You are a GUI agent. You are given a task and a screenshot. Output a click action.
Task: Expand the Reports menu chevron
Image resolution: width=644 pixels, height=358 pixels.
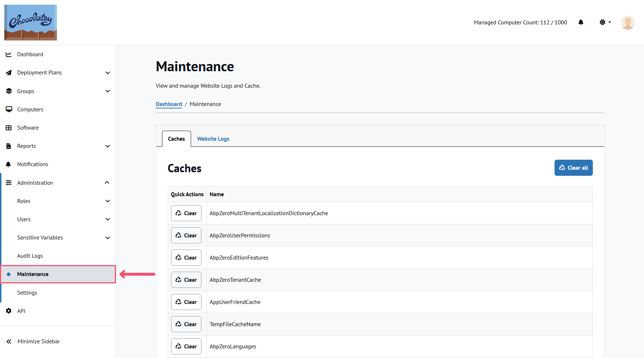pyautogui.click(x=108, y=146)
